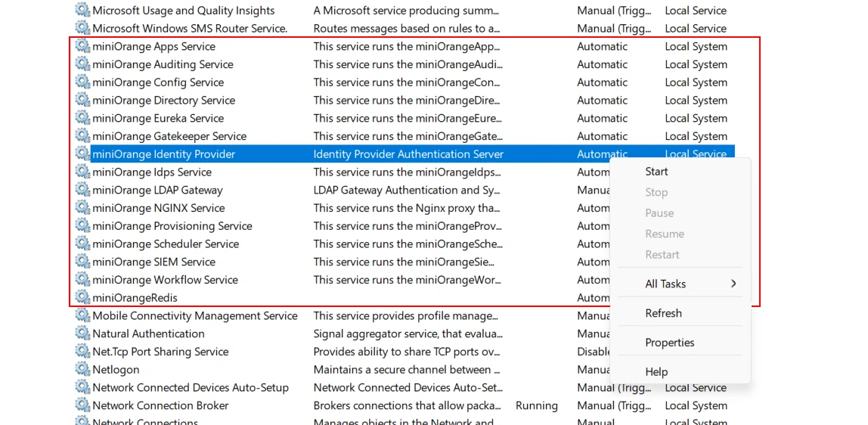Select the miniOrange Scheduler Service name
This screenshot has height=425, width=868.
click(166, 244)
